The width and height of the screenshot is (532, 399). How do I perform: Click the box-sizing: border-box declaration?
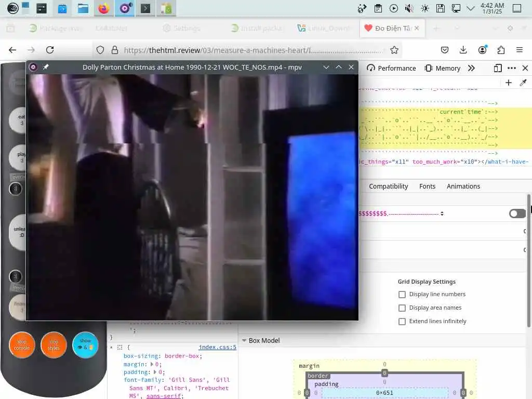163,356
